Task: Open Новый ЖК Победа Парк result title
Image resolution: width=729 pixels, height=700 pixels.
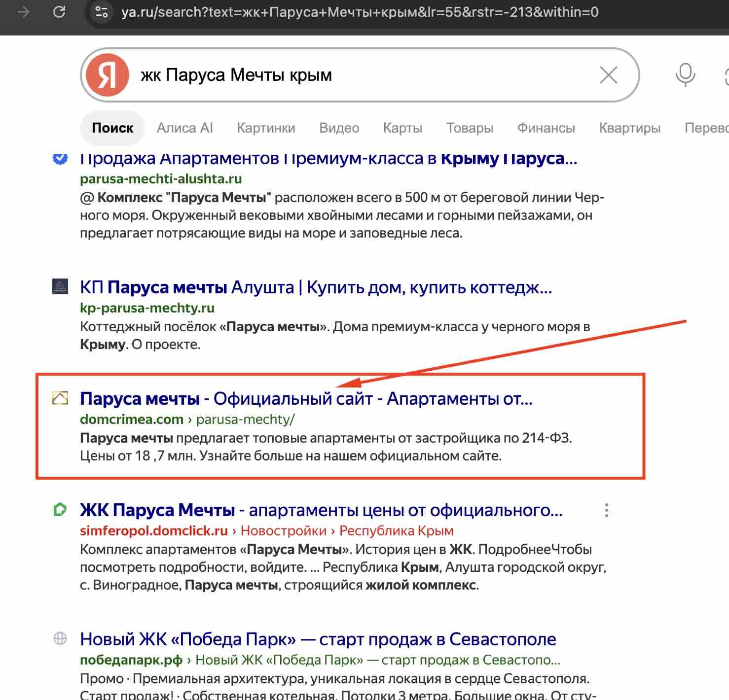Action: click(x=318, y=639)
